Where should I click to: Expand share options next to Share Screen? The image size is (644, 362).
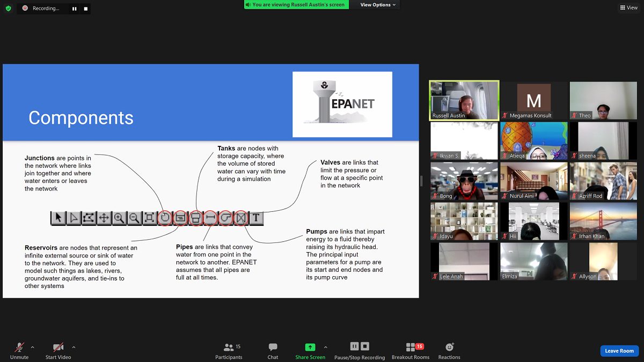coord(326,347)
